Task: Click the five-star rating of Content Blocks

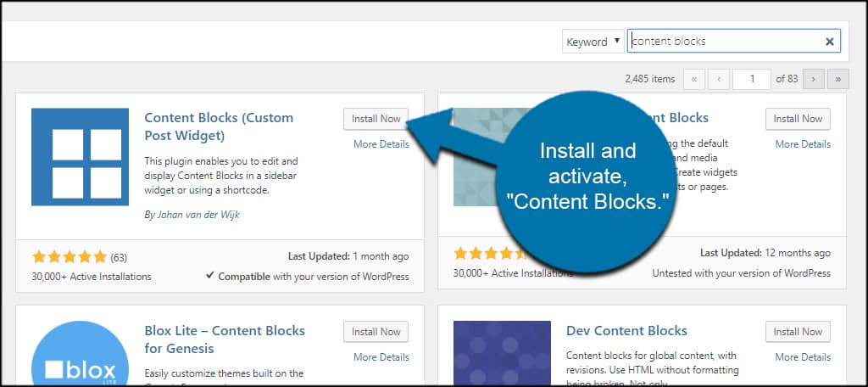Action: [x=70, y=256]
